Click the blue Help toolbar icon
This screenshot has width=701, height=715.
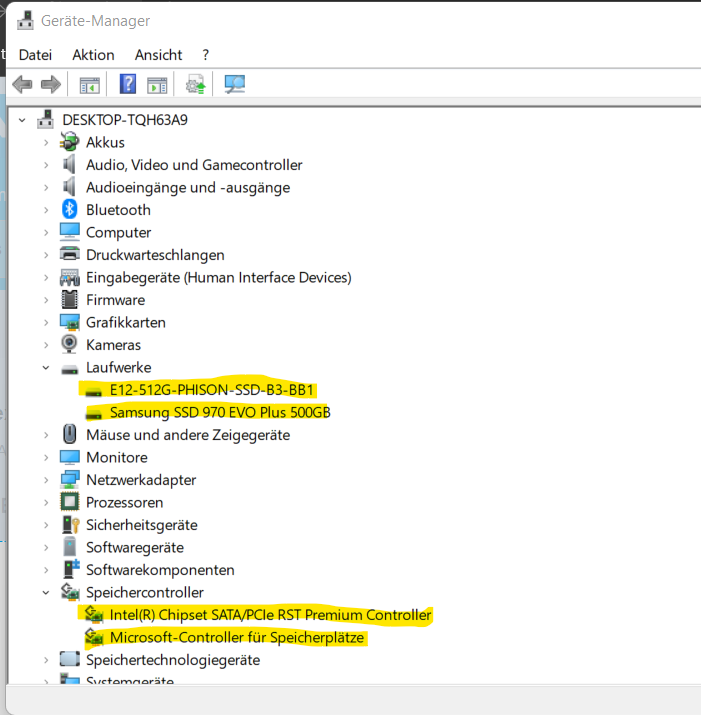pos(128,84)
